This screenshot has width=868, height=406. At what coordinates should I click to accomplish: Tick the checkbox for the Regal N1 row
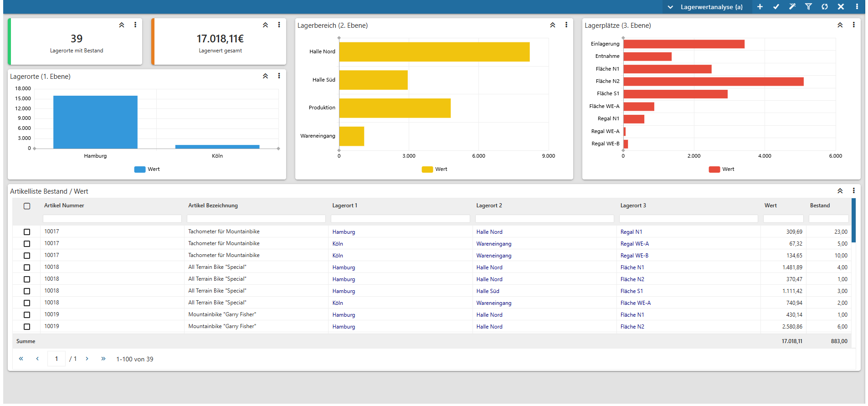(x=27, y=232)
